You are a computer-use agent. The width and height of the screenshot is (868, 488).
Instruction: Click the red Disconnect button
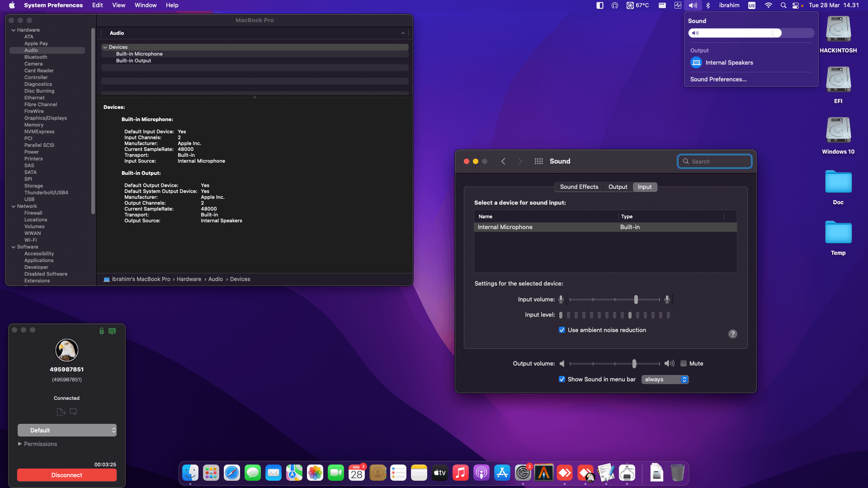(67, 475)
